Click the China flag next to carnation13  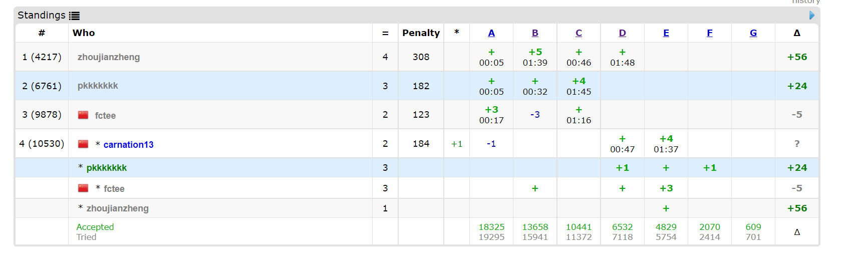83,144
